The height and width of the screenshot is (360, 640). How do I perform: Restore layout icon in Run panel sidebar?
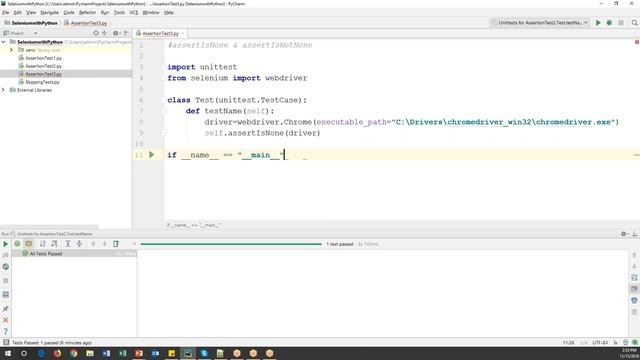pos(5,295)
